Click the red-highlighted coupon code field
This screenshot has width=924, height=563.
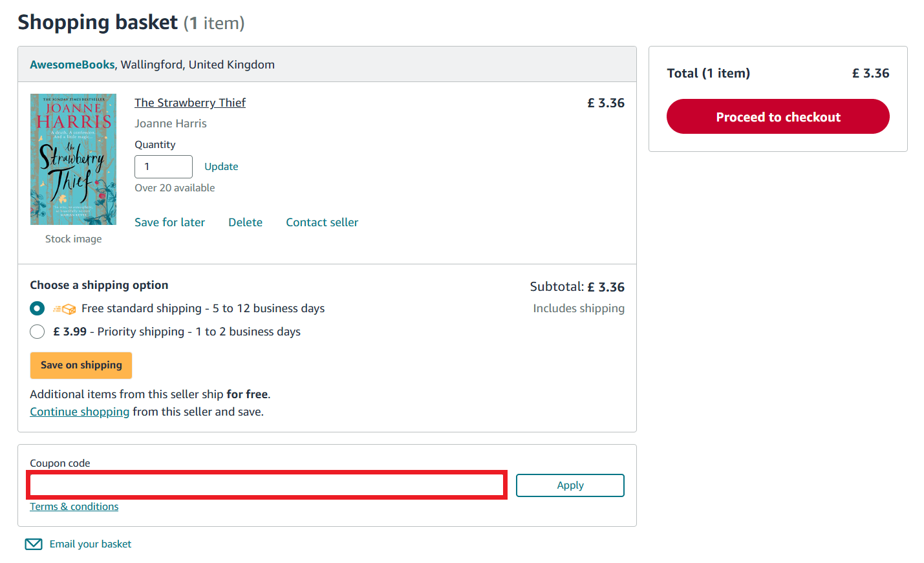[x=265, y=485]
